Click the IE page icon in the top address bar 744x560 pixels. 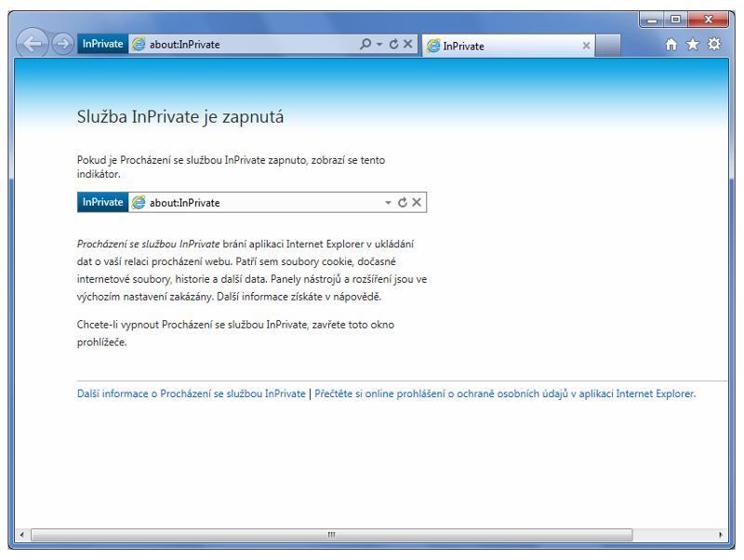click(x=139, y=45)
